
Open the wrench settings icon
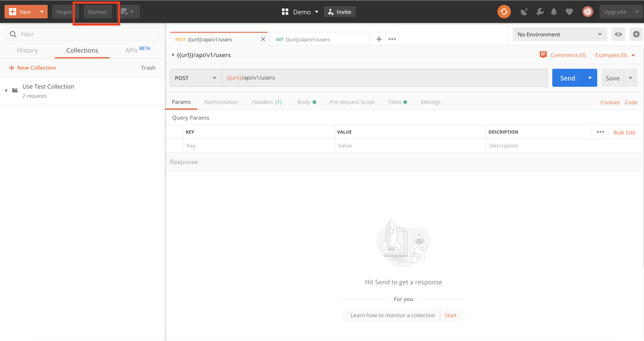(x=540, y=12)
